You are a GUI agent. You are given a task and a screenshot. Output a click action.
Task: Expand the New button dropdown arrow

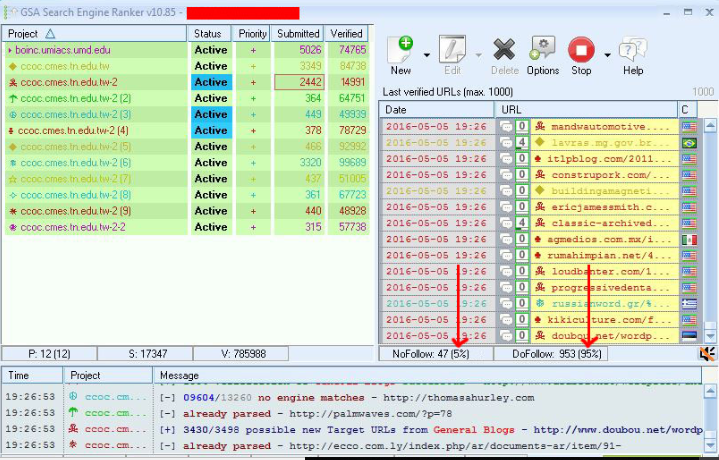pos(427,55)
